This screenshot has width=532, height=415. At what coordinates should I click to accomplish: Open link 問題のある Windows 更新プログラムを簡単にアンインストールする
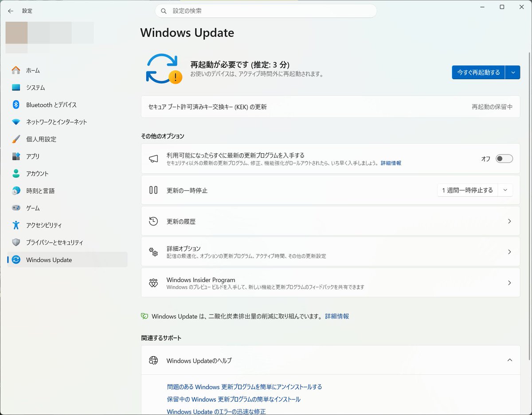click(x=245, y=387)
